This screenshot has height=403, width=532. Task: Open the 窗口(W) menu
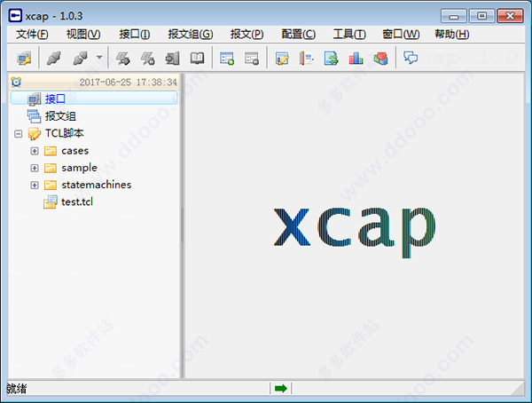point(401,34)
